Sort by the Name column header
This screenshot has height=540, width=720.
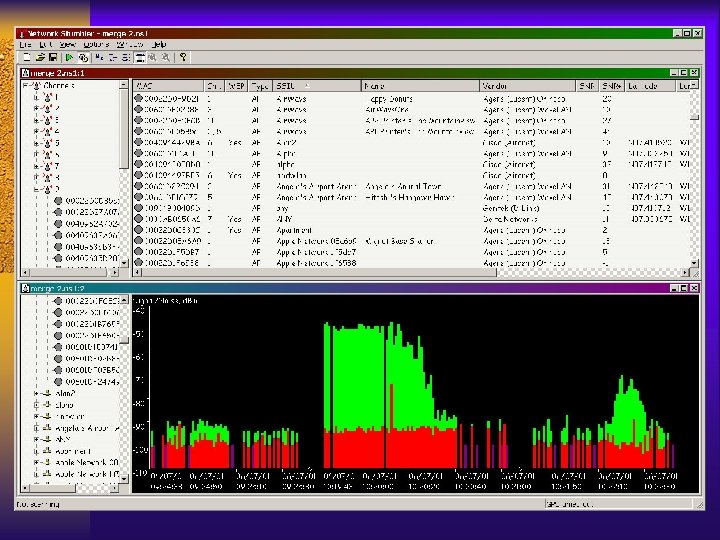420,86
